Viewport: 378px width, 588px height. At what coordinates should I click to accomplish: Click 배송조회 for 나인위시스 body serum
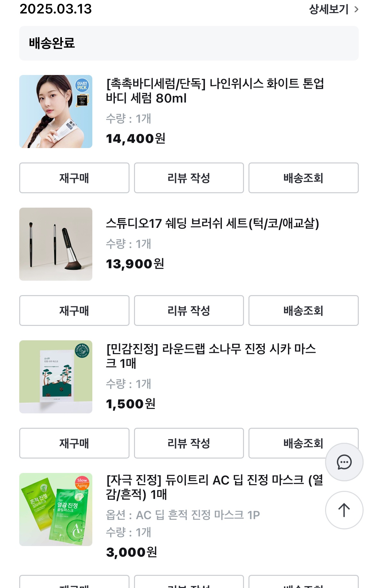click(x=303, y=178)
